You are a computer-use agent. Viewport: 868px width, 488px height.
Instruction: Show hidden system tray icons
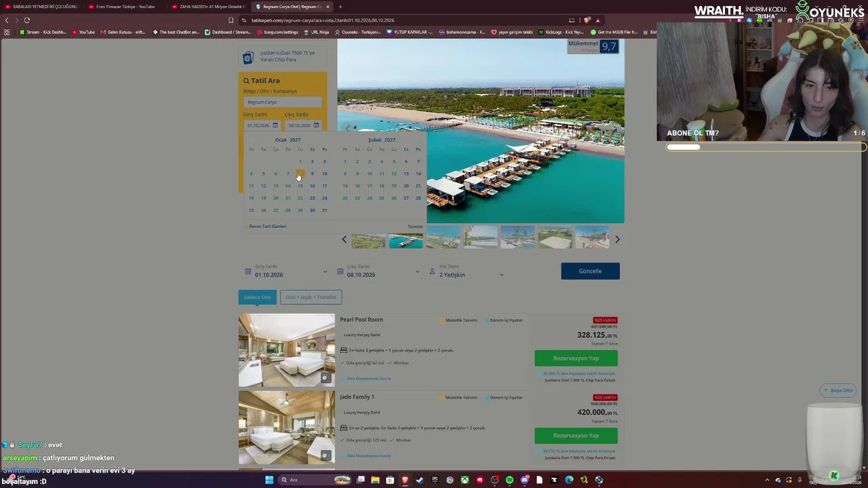click(767, 480)
